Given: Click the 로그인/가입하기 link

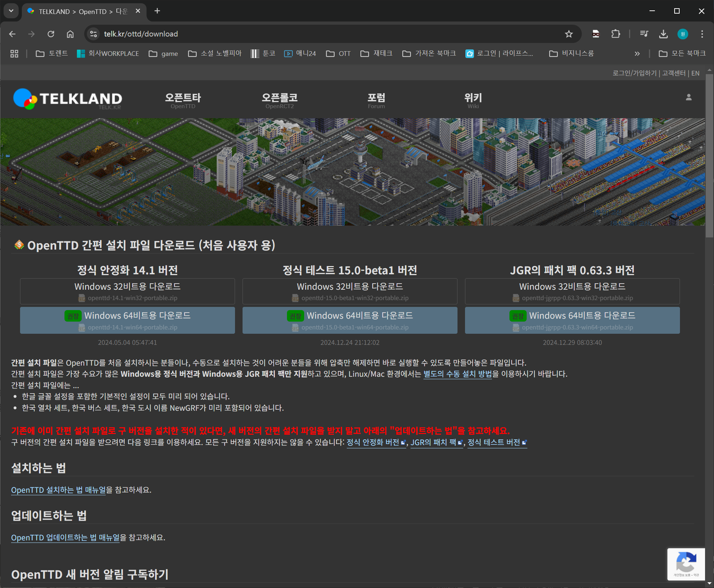Looking at the screenshot, I should pyautogui.click(x=634, y=73).
